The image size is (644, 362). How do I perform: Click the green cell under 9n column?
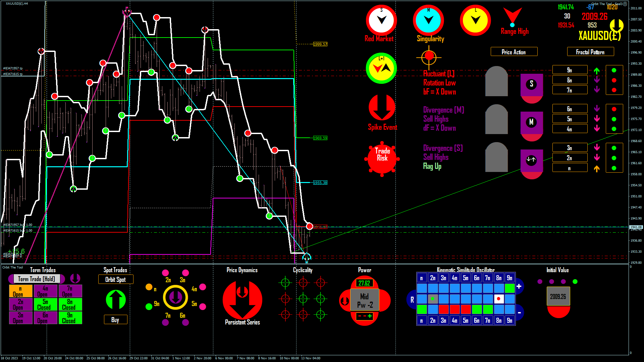(x=509, y=288)
